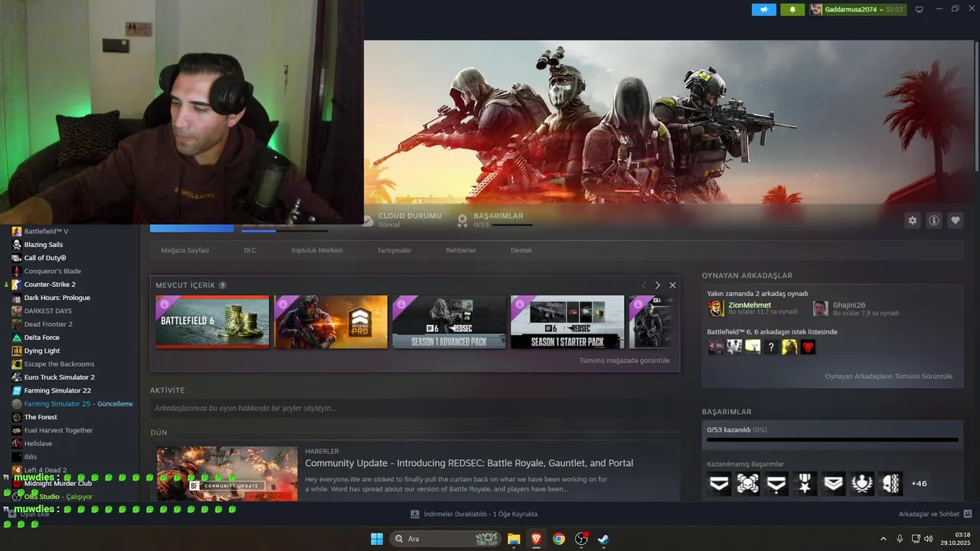The height and width of the screenshot is (551, 980).
Task: Open the DLC tab
Action: click(250, 250)
